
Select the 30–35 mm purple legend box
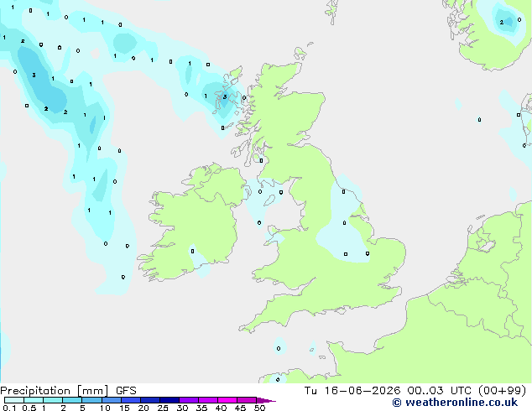click(x=188, y=400)
